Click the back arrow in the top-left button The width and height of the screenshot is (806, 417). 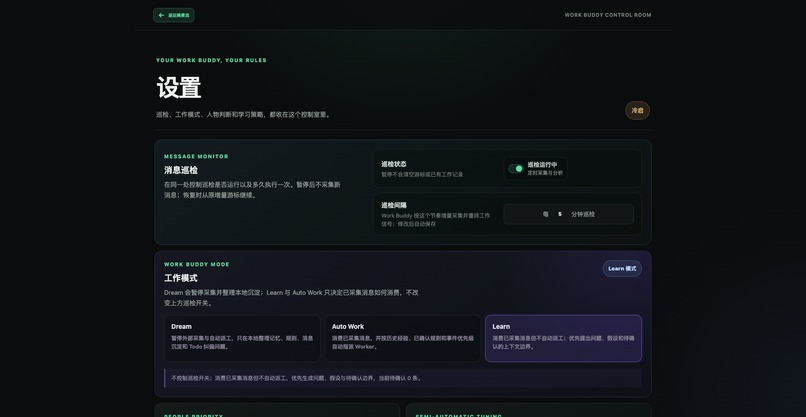tap(161, 15)
